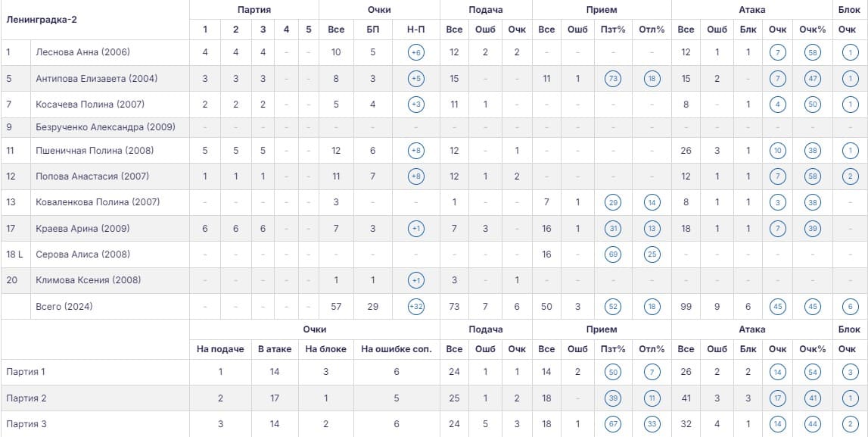Click the Пзт% column header in top table
The image size is (868, 437).
pos(613,30)
